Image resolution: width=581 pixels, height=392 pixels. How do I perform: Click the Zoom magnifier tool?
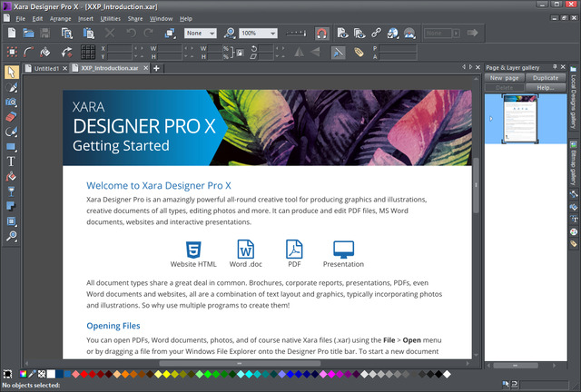tap(11, 236)
